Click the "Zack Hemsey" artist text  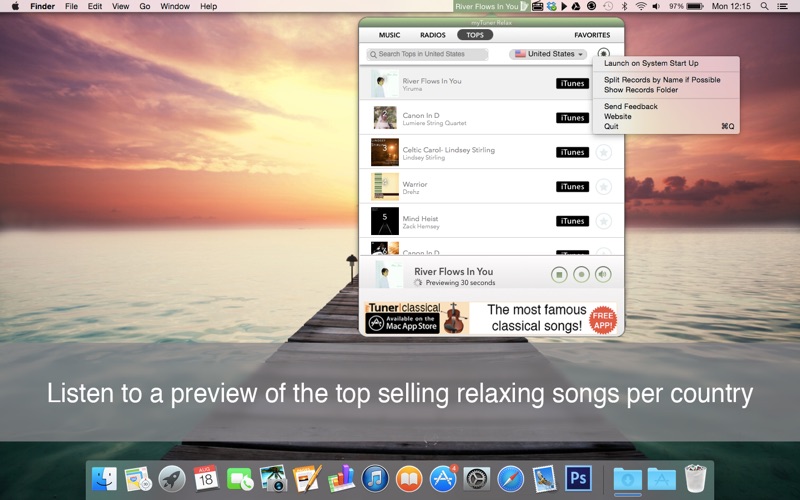coord(421,226)
